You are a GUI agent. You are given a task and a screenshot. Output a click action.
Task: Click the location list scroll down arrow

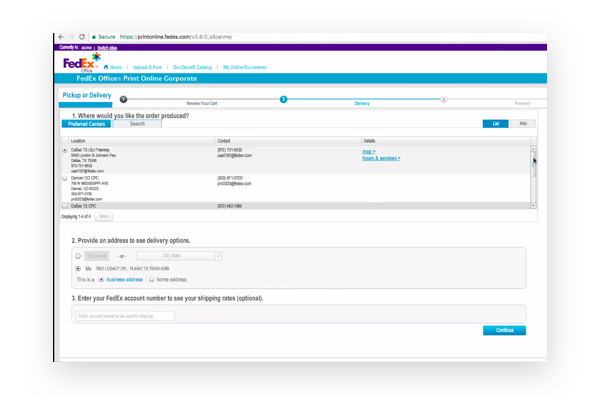coord(533,206)
